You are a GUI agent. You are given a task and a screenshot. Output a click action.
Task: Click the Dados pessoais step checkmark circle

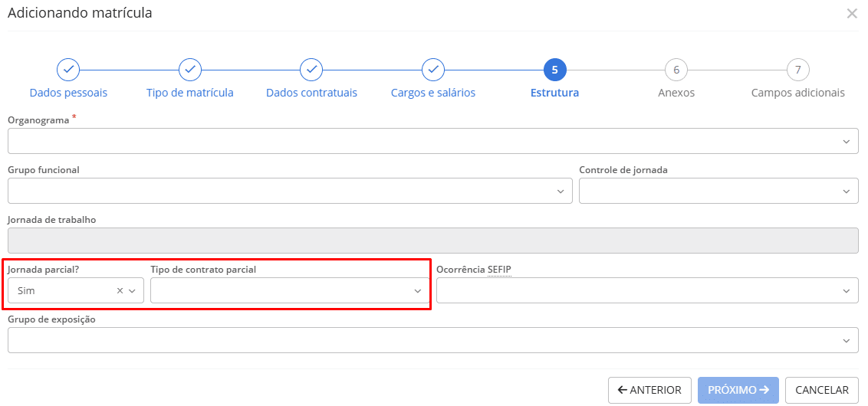tap(68, 70)
